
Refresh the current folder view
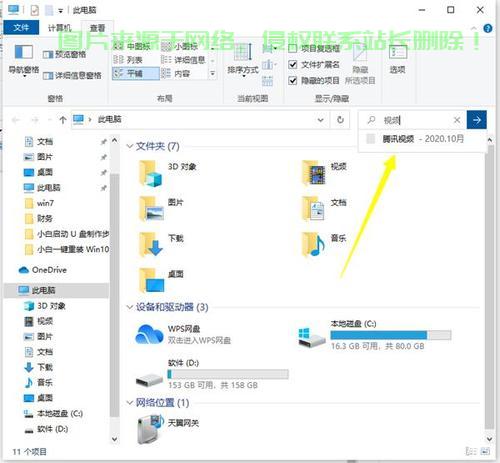tap(340, 120)
